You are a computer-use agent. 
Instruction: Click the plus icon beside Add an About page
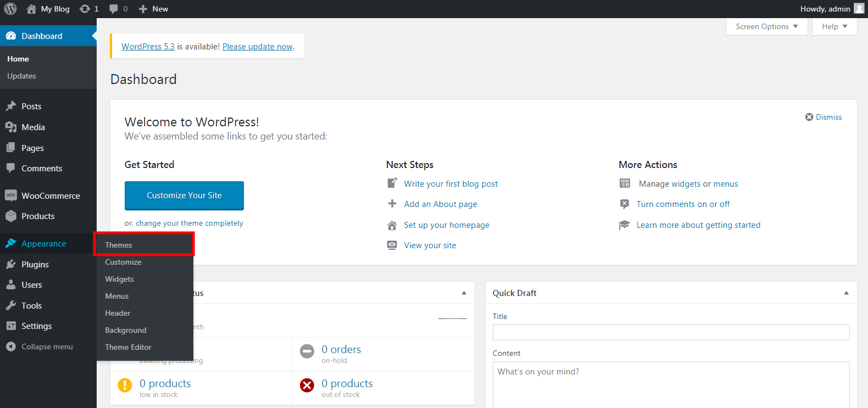(392, 204)
